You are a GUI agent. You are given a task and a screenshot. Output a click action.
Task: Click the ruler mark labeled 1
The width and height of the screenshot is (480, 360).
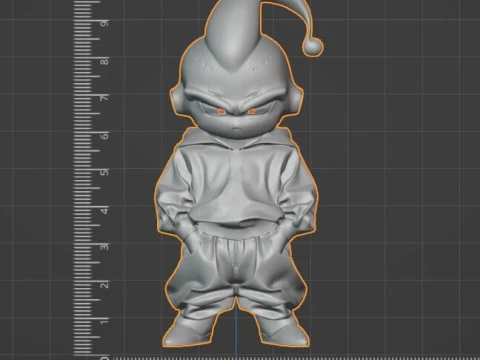tap(105, 321)
